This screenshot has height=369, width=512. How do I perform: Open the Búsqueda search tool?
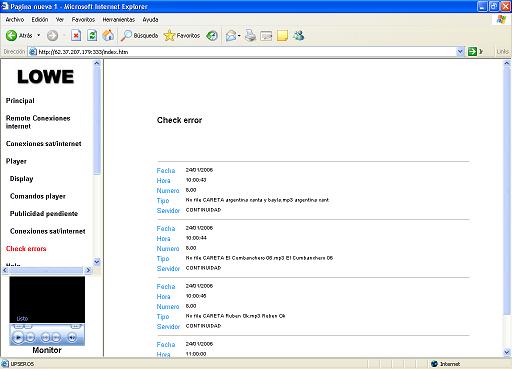click(x=139, y=35)
